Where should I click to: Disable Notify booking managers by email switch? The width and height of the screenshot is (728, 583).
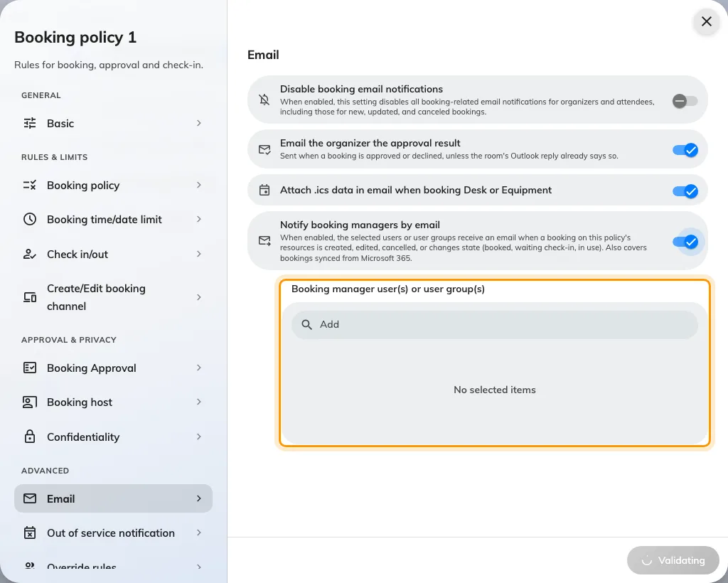pyautogui.click(x=685, y=241)
